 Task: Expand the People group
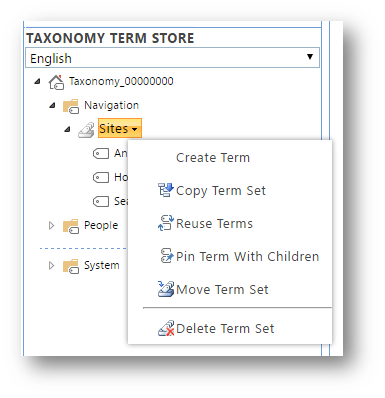[x=51, y=226]
